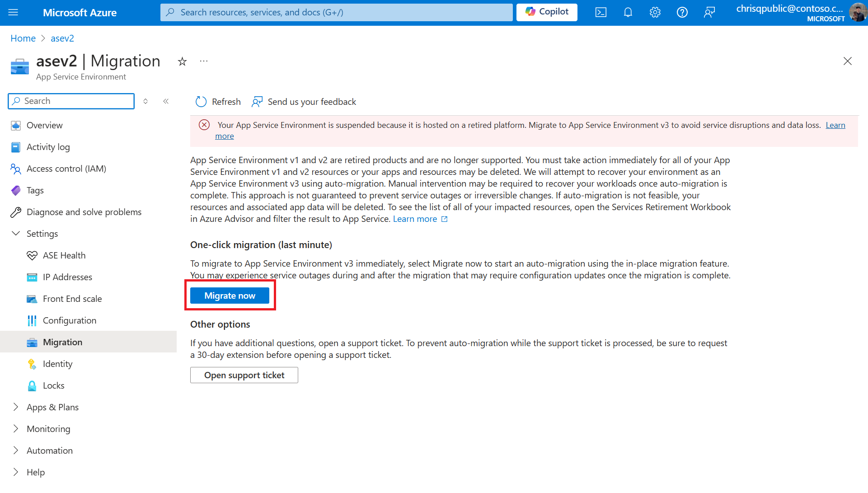Viewport: 868px width, 493px height.
Task: Click the Migration sidebar icon
Action: (x=32, y=342)
